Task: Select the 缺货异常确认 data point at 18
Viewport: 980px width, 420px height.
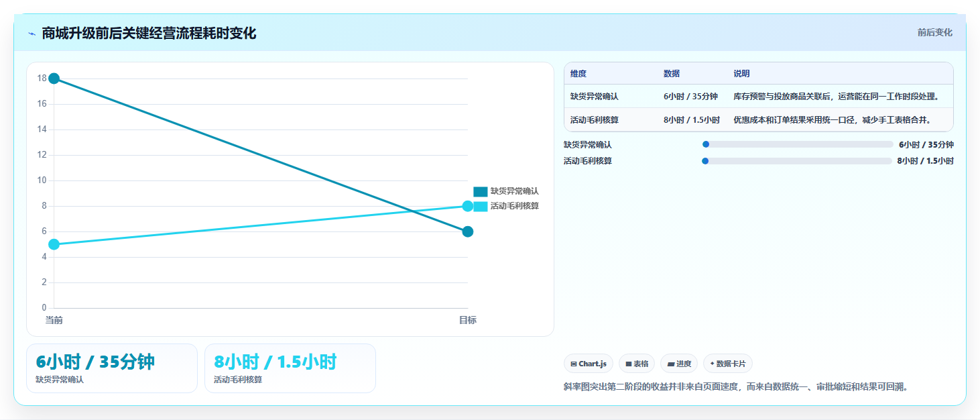Action: pos(54,78)
